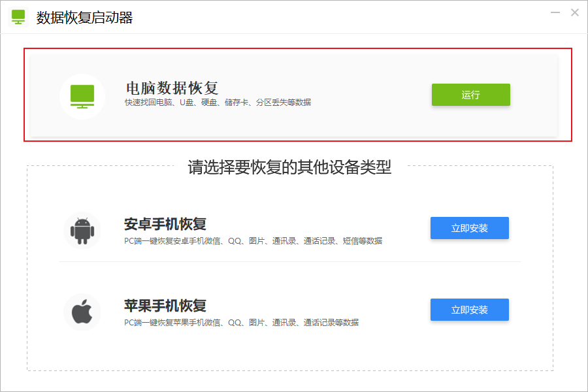Viewport: 588px width, 392px height.
Task: Click the 数据恢复启动器 window title
Action: click(84, 18)
